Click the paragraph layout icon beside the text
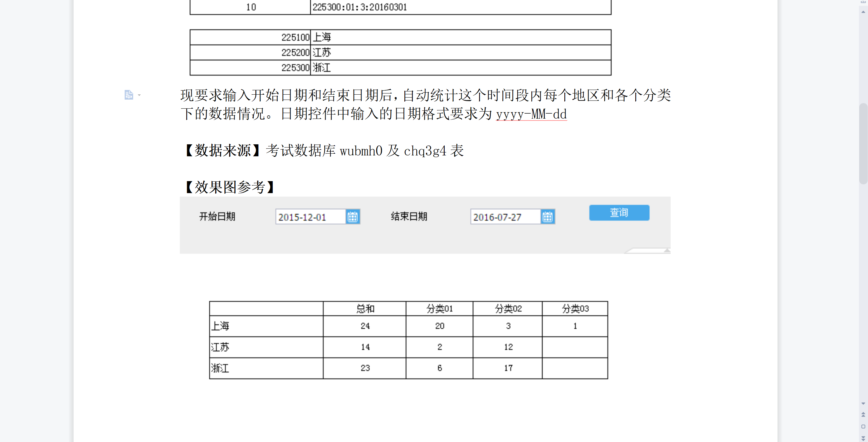Image resolution: width=868 pixels, height=442 pixels. tap(129, 95)
